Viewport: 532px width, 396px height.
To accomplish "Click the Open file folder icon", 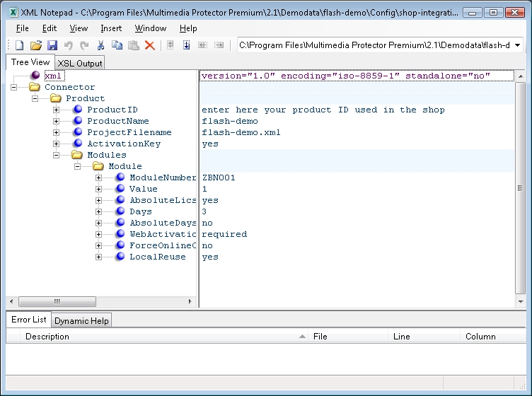I will coord(35,45).
